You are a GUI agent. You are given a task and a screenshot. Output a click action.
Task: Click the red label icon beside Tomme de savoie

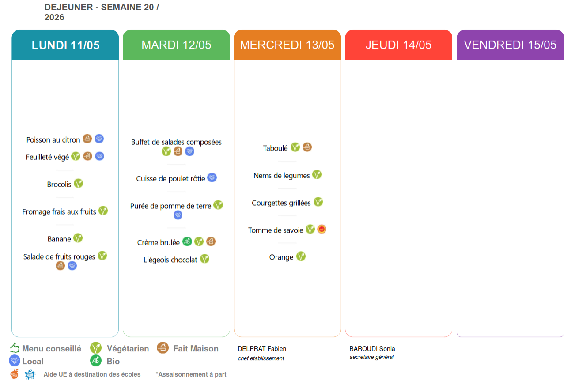(x=322, y=229)
